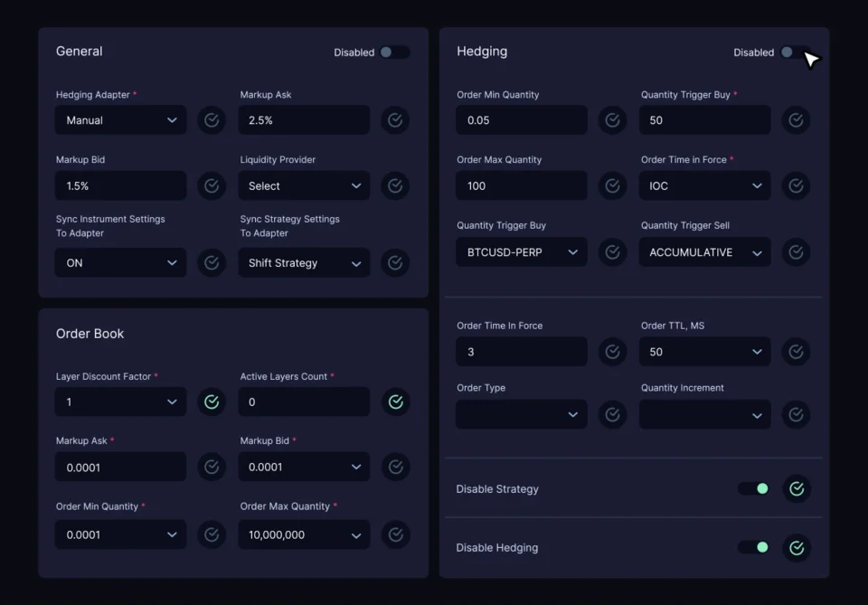868x605 pixels.
Task: Click green confirm icon for Disable Hedging
Action: [x=796, y=547]
